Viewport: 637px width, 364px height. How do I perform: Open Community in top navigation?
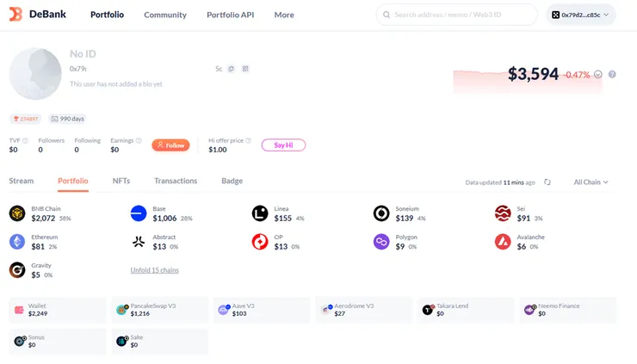tap(165, 15)
